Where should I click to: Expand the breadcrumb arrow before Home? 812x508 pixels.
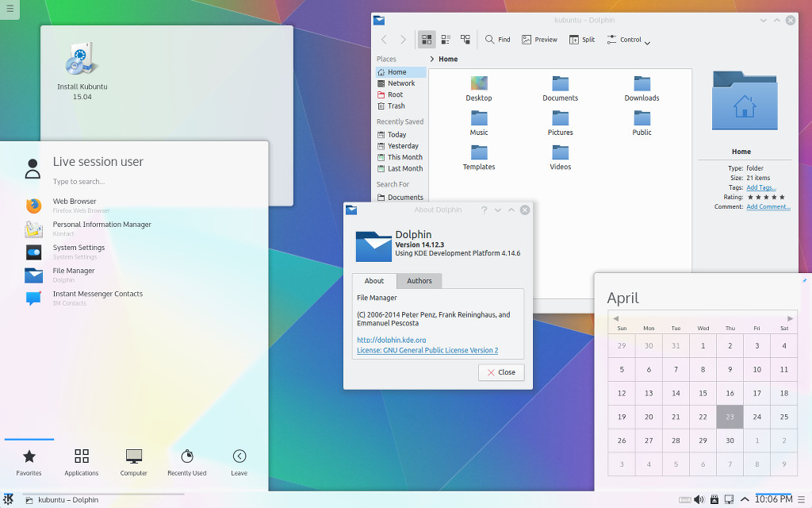[432, 59]
